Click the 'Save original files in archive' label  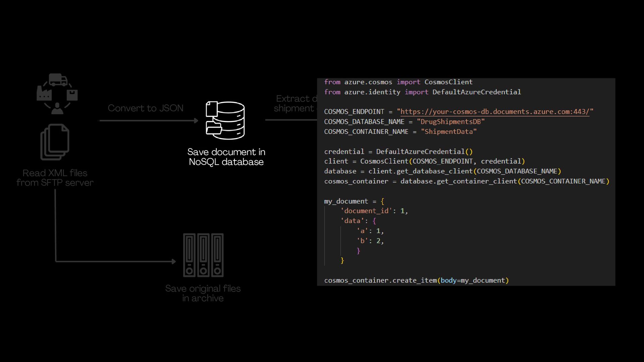tap(203, 293)
